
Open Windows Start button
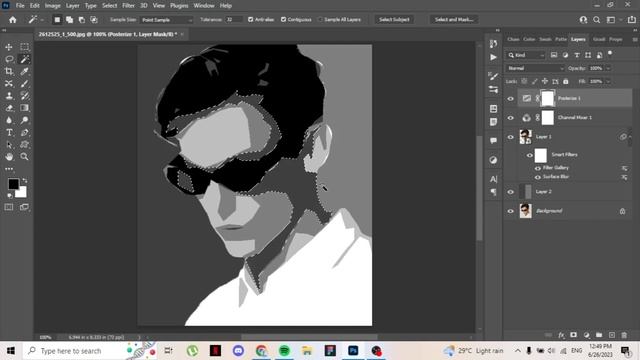click(x=11, y=351)
